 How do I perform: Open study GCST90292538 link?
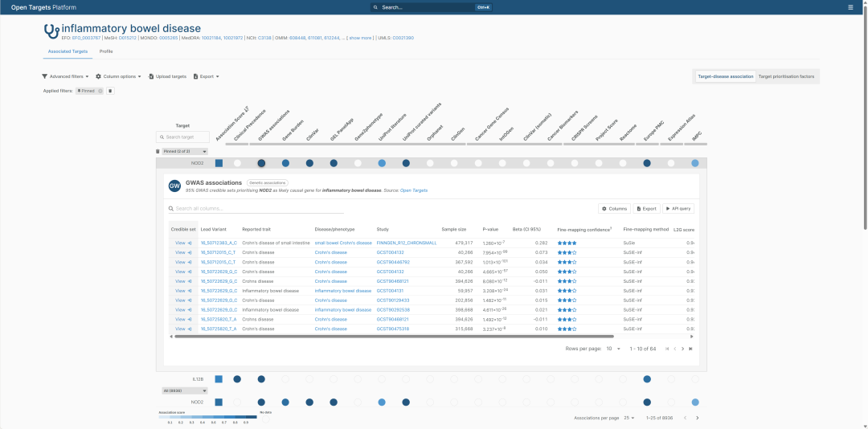tap(393, 309)
